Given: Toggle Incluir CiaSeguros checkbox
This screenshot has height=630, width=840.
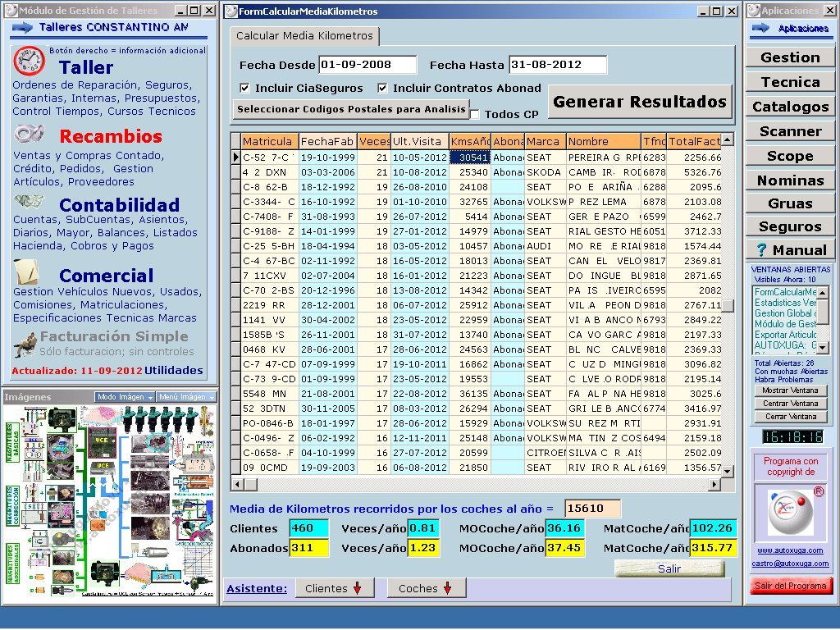Looking at the screenshot, I should coord(244,88).
